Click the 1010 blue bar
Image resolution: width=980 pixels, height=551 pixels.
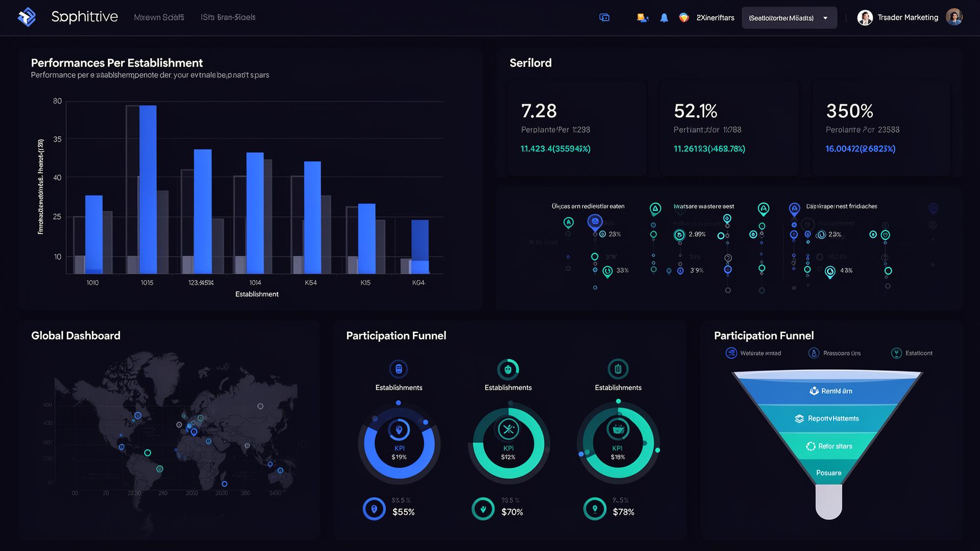tap(94, 234)
